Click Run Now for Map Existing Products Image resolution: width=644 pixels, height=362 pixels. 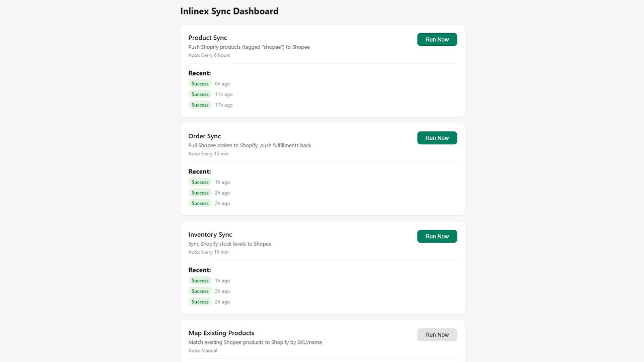click(437, 335)
